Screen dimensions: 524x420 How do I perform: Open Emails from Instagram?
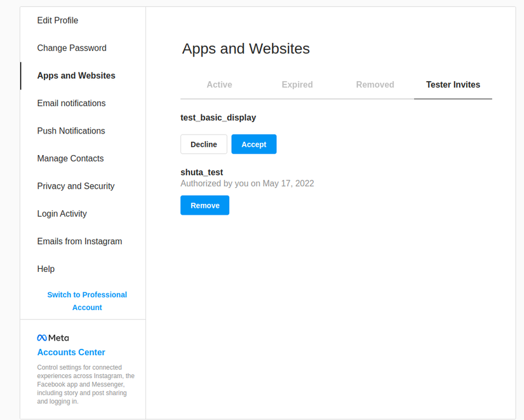[x=79, y=241]
